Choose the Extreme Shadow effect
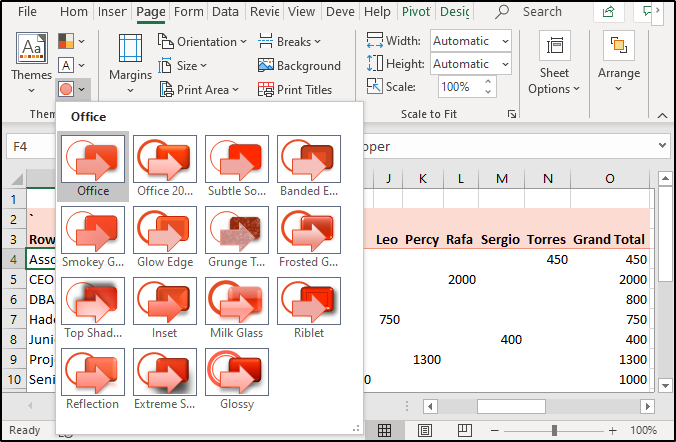The image size is (676, 442). pos(165,380)
